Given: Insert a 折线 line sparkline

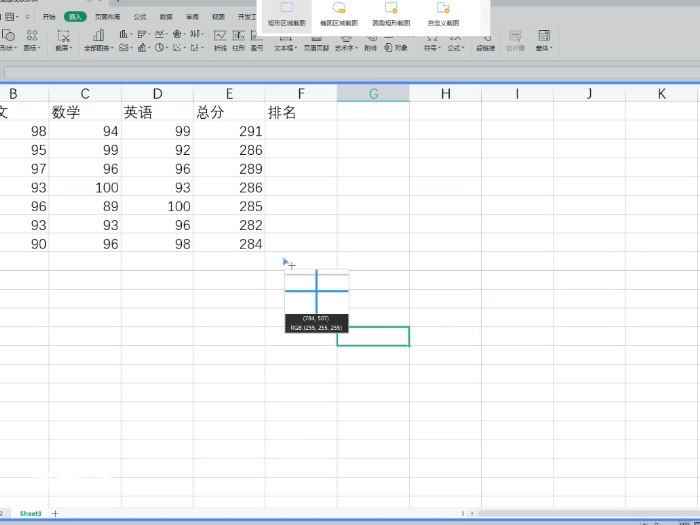Looking at the screenshot, I should coord(220,40).
